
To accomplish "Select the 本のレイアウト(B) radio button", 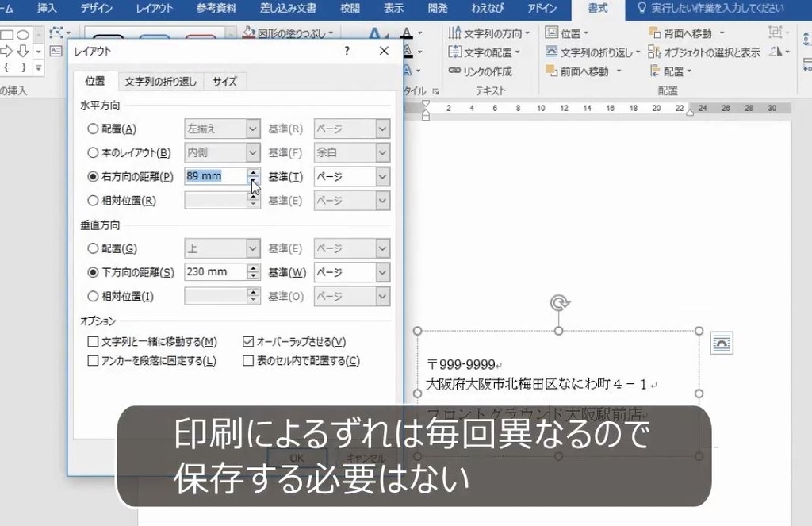I will coord(93,152).
